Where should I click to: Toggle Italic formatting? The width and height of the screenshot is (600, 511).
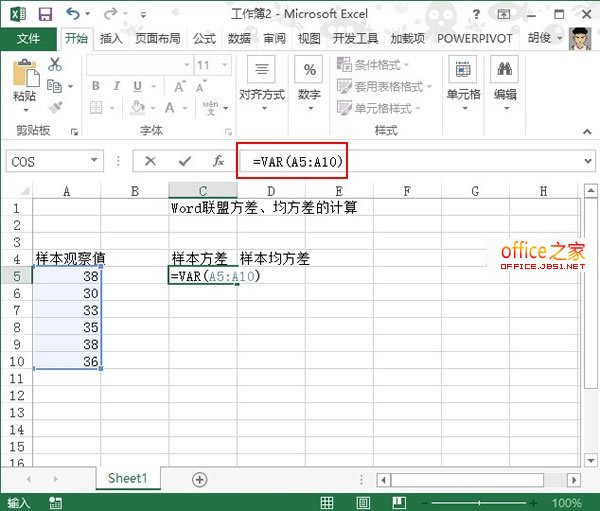pyautogui.click(x=117, y=86)
